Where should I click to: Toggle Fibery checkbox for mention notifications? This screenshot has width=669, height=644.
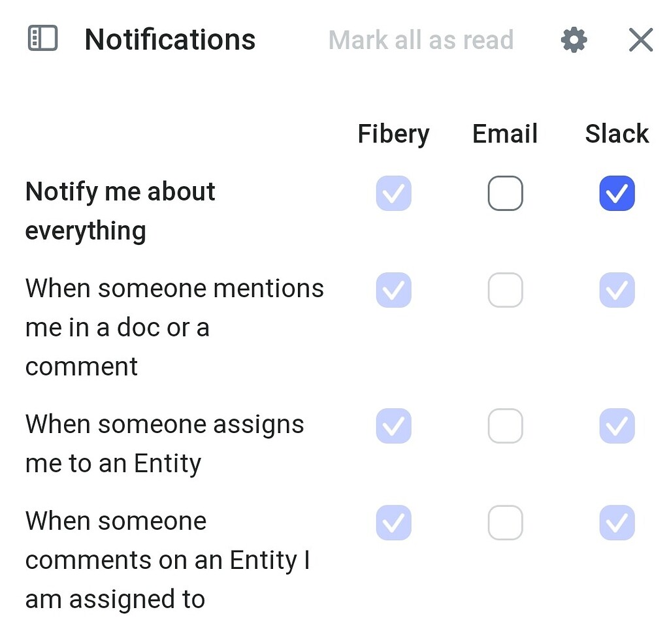pos(393,290)
